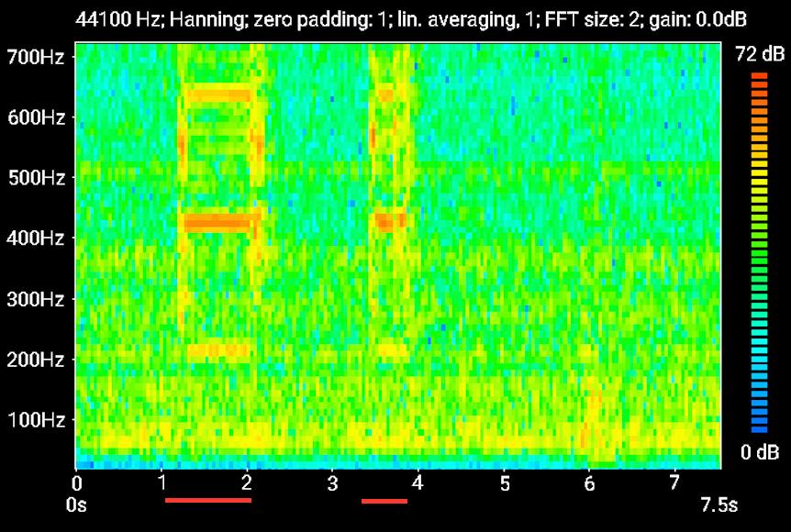
Task: Select the 700Hz frequency axis label
Action: (x=36, y=57)
